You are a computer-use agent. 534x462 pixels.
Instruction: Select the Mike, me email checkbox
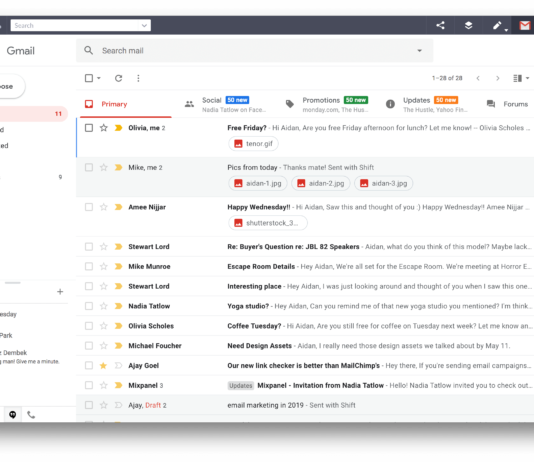89,168
